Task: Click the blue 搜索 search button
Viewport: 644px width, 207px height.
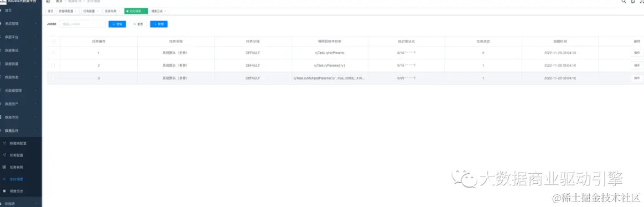Action: tap(117, 24)
